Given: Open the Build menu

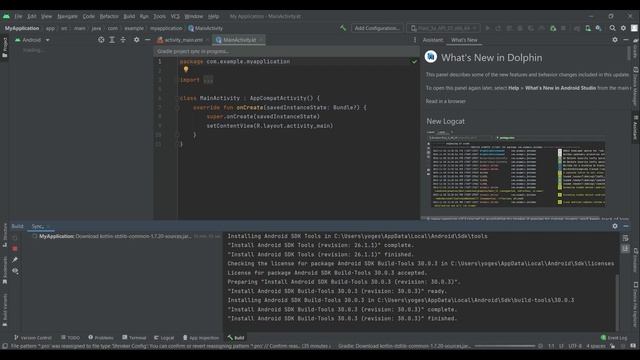Looking at the screenshot, I should pyautogui.click(x=129, y=16).
